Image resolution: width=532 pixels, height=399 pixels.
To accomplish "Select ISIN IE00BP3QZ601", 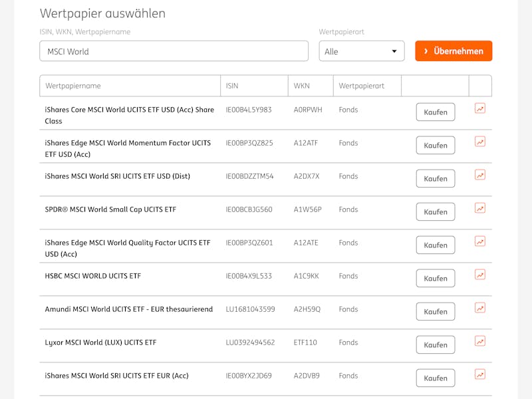I will [x=249, y=243].
